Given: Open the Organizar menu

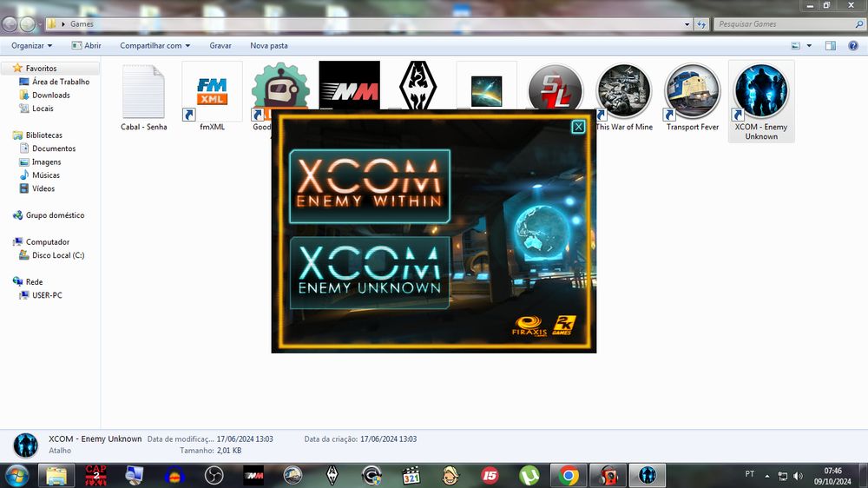Looking at the screenshot, I should (31, 45).
